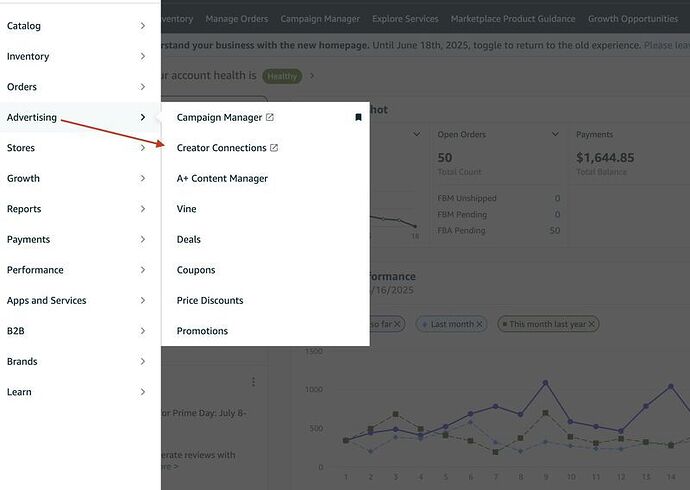Screen dimensions: 690x490
Task: Click external-link icon next to Creator Connections
Action: tap(275, 148)
